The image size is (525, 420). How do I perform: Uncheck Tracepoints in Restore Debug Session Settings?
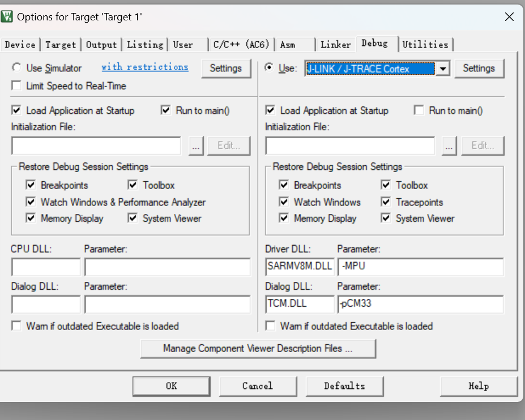tap(386, 202)
